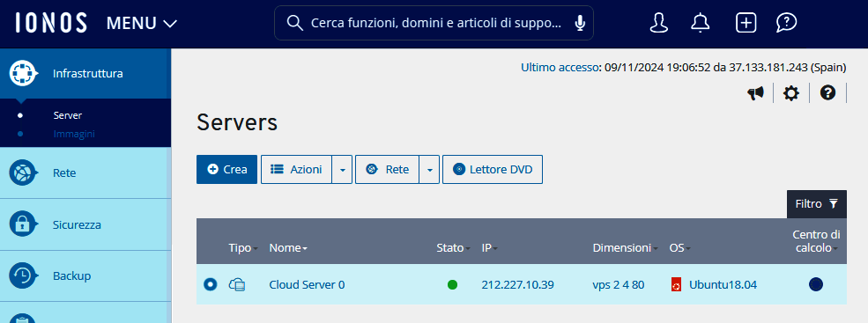Click IP address 212.227.10.39

pyautogui.click(x=517, y=285)
